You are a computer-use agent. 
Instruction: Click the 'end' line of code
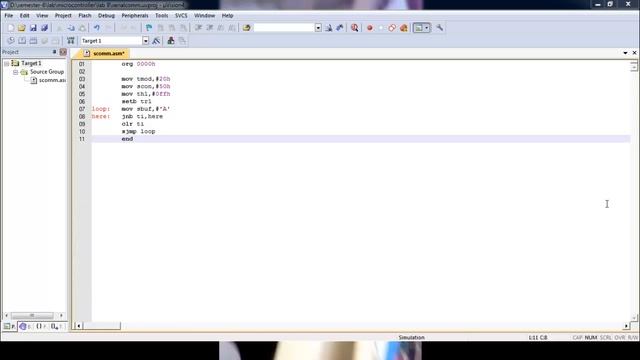point(127,139)
